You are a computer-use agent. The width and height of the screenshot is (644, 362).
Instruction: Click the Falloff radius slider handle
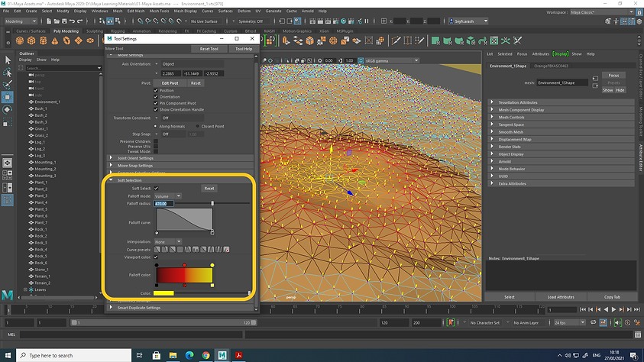tap(212, 204)
